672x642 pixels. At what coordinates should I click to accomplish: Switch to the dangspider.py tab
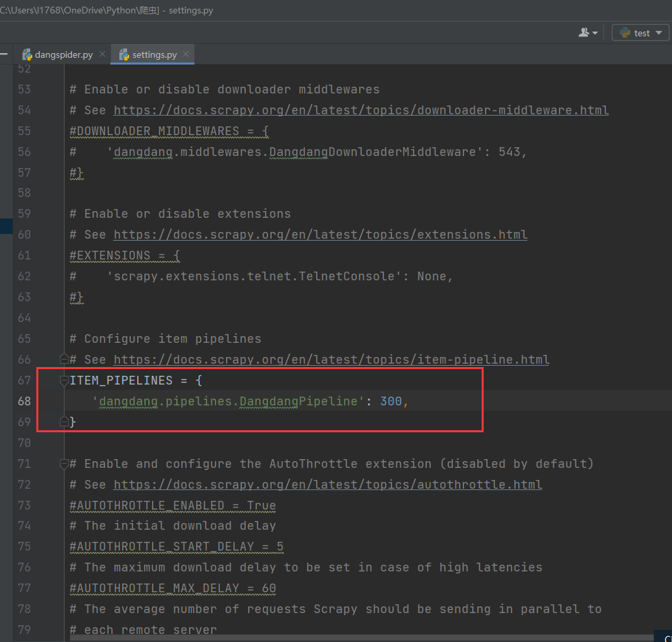(x=63, y=55)
